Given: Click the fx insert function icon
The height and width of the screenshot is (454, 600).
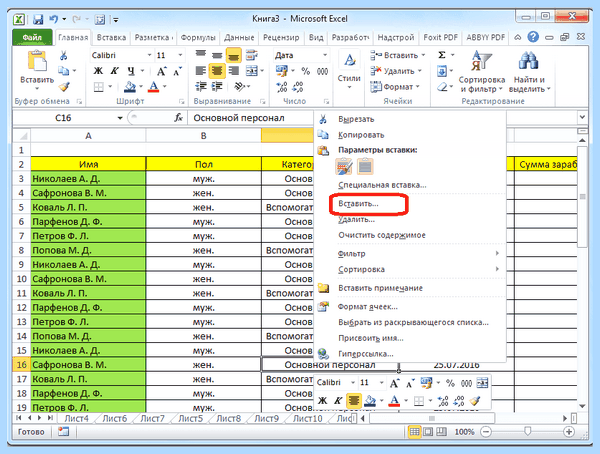Looking at the screenshot, I should coord(179,118).
